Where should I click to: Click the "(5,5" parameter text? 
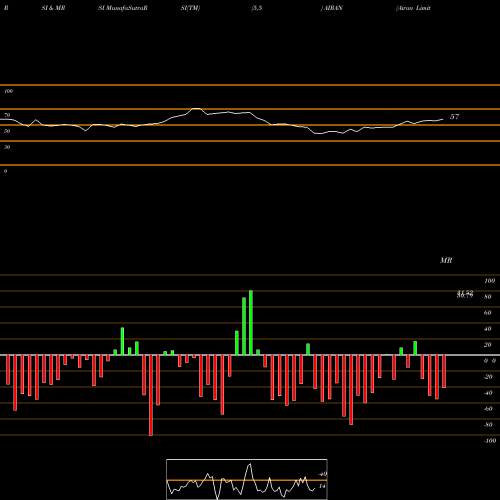257,8
